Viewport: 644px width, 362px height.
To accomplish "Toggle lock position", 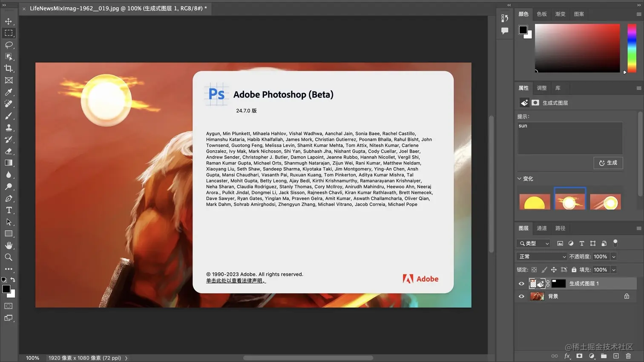I will coord(554,270).
